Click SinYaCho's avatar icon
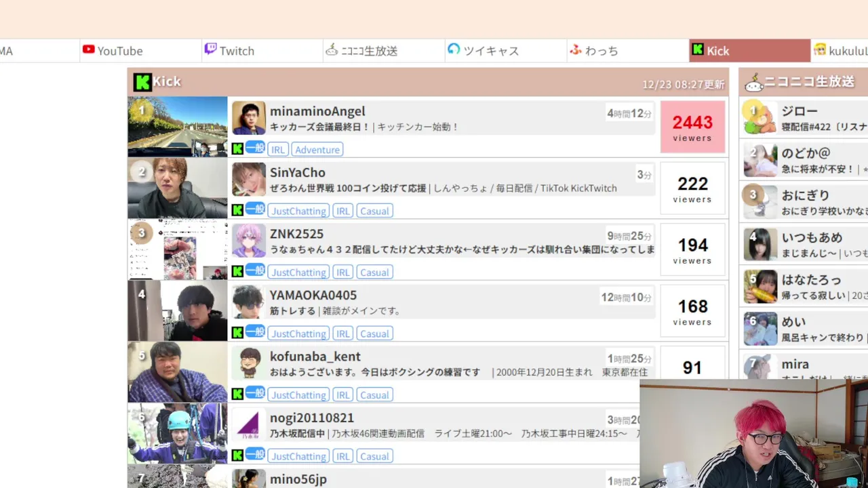868x488 pixels. point(249,180)
